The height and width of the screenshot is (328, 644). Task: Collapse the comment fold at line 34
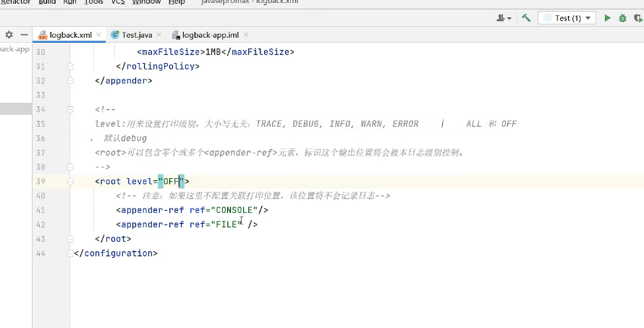coord(70,109)
